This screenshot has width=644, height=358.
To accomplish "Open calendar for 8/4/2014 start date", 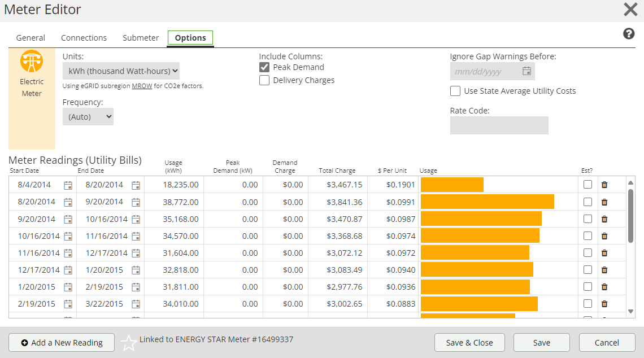I will pyautogui.click(x=68, y=185).
